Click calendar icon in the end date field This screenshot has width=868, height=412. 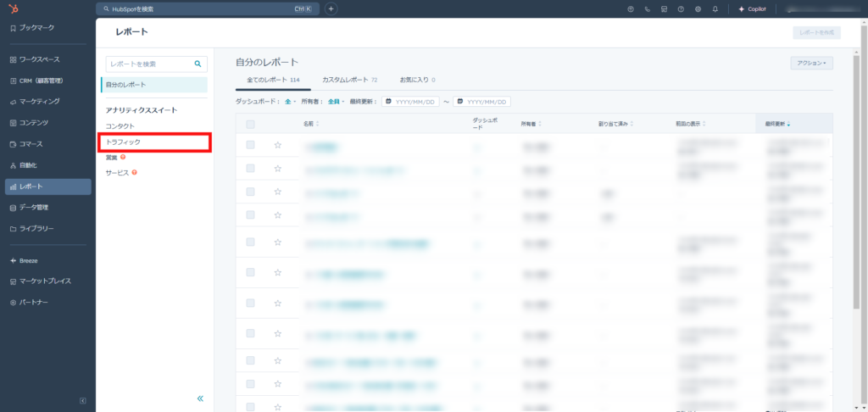460,102
